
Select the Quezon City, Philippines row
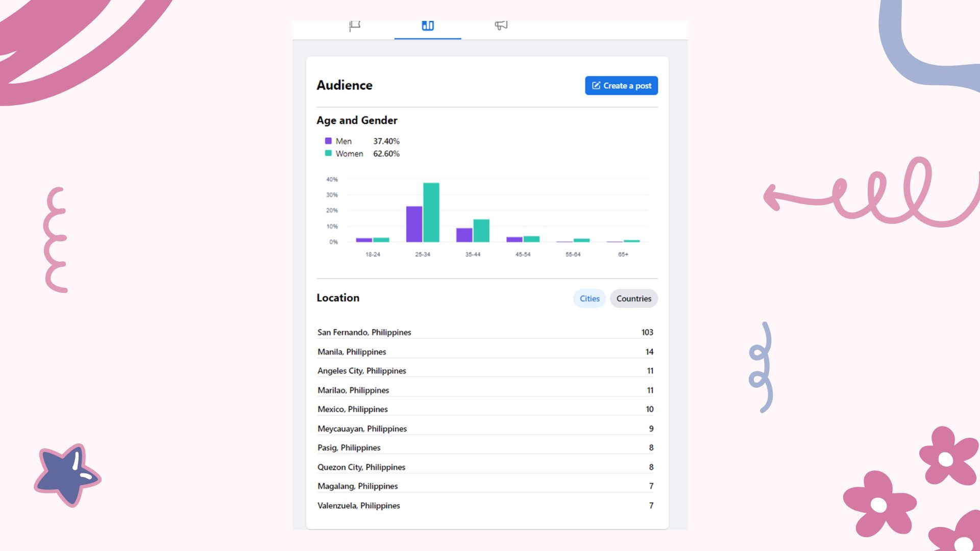tap(361, 467)
